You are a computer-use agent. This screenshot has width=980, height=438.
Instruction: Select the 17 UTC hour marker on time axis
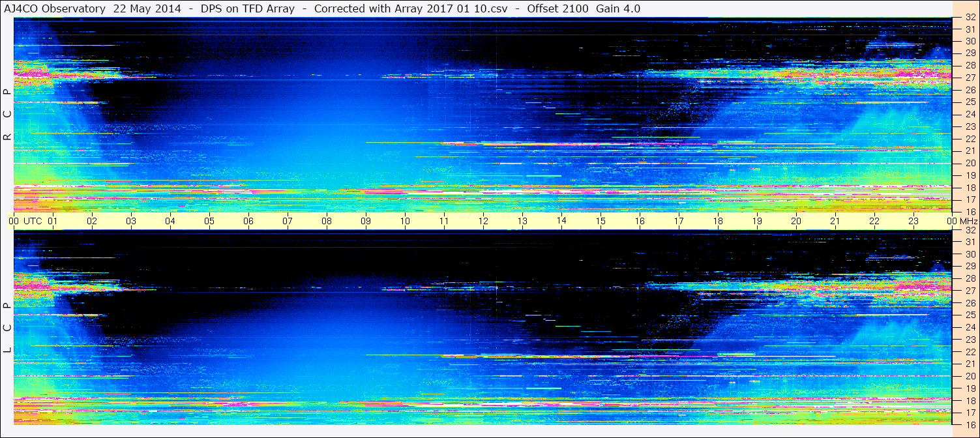[679, 221]
